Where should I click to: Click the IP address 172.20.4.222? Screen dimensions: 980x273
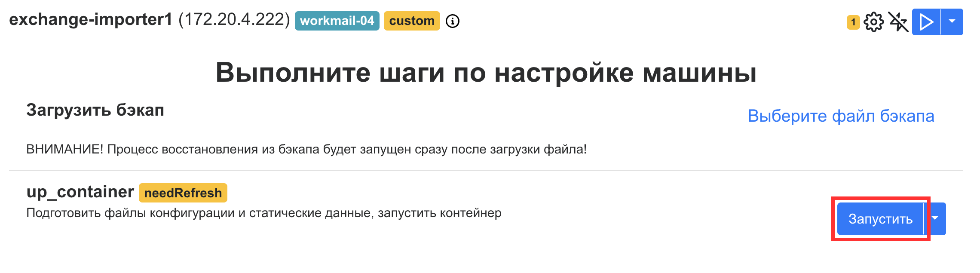[234, 19]
